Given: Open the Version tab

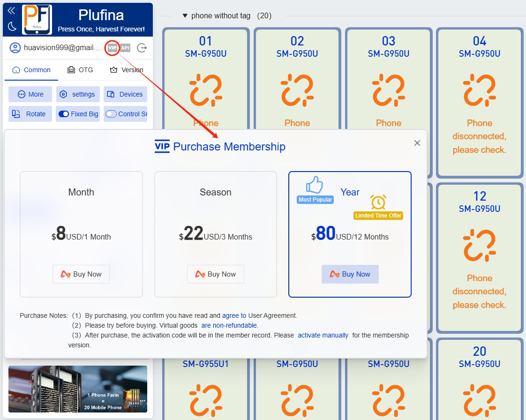Looking at the screenshot, I should (x=127, y=70).
